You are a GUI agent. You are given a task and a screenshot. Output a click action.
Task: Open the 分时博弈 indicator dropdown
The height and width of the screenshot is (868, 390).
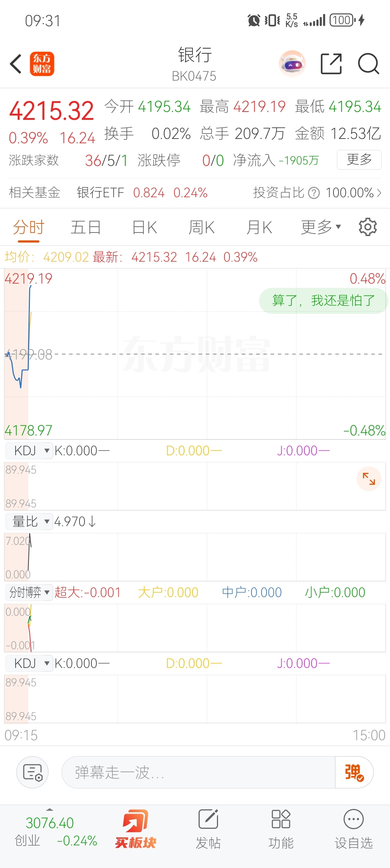coord(29,592)
